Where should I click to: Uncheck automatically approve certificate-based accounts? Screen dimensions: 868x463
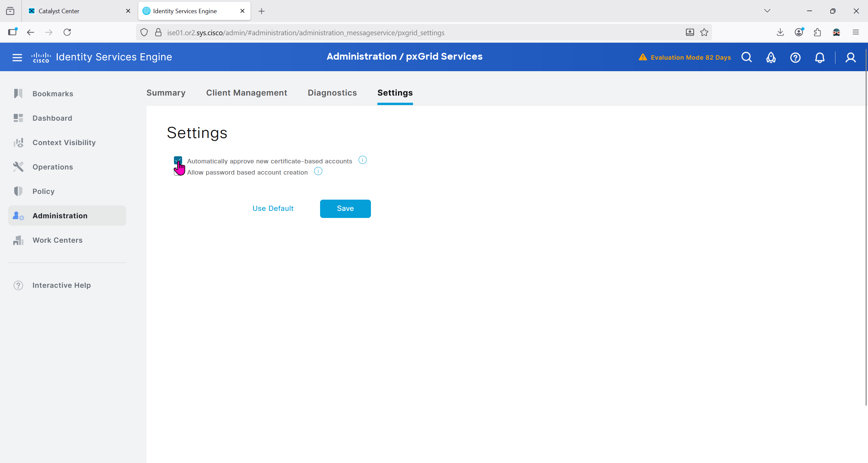pos(178,160)
